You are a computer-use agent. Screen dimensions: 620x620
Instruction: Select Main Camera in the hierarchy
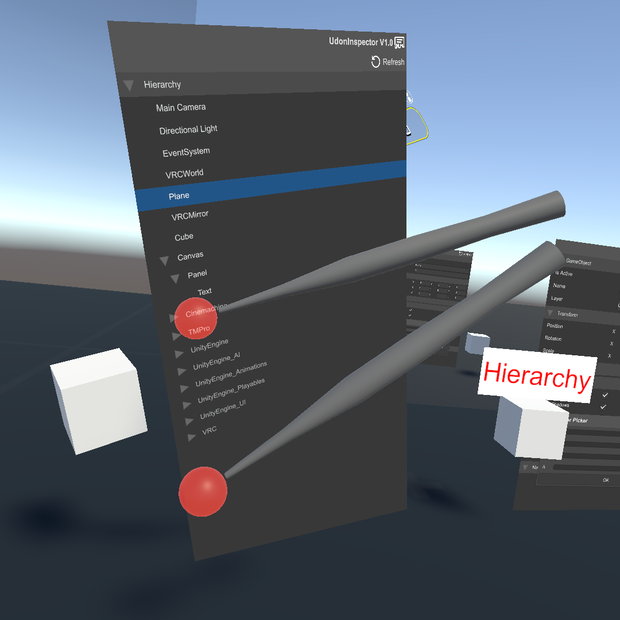click(181, 108)
